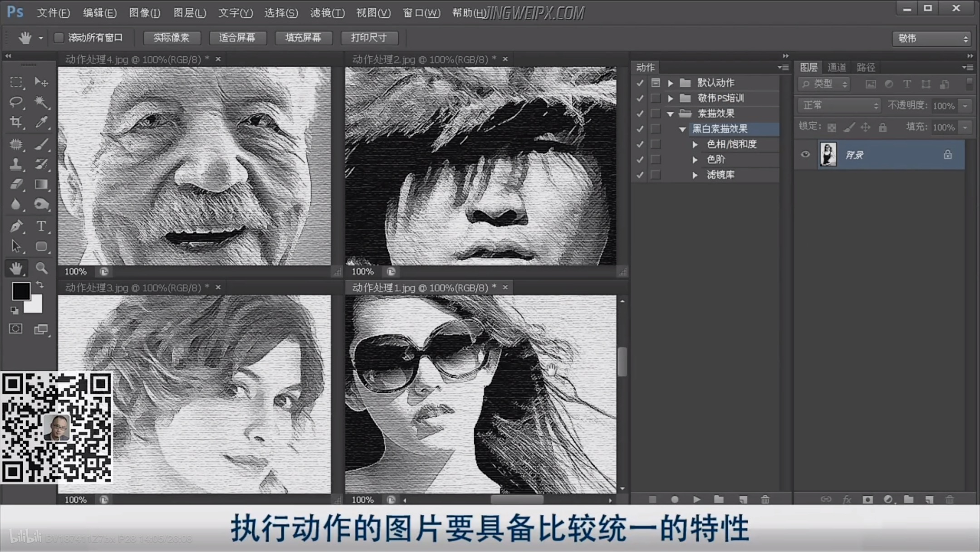Click the 实际像素 button
980x552 pixels.
click(x=171, y=38)
